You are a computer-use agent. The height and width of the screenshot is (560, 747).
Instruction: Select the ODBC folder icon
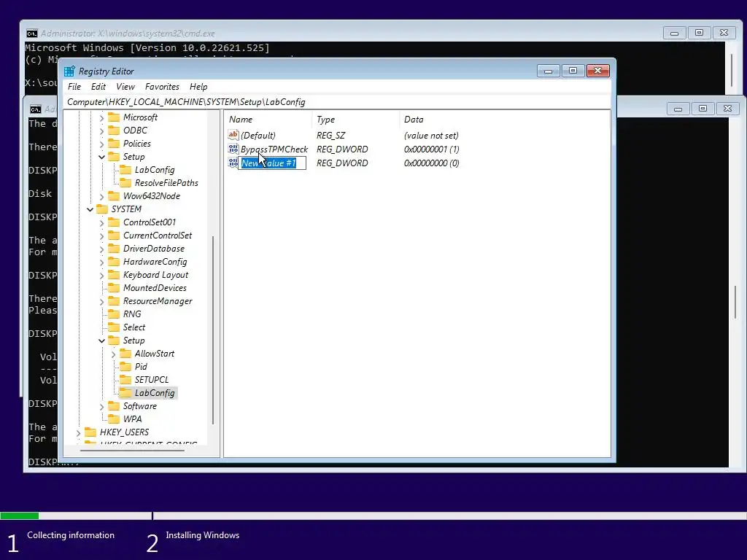[x=114, y=131]
